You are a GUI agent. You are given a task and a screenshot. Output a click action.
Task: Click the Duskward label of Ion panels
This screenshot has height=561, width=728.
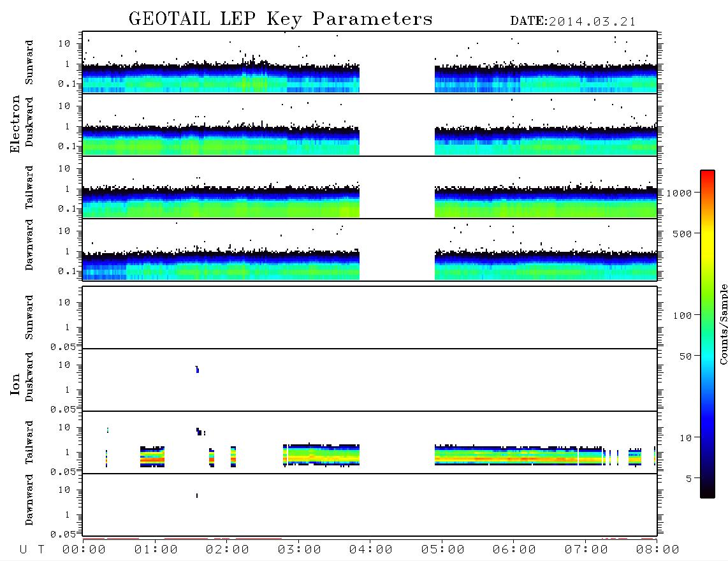click(29, 377)
